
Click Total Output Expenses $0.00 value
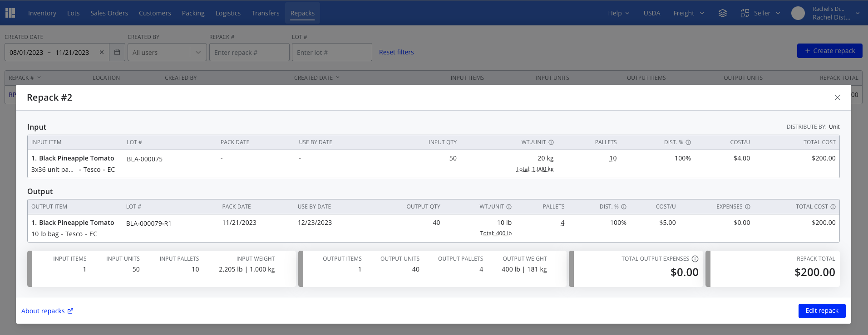[x=685, y=272]
